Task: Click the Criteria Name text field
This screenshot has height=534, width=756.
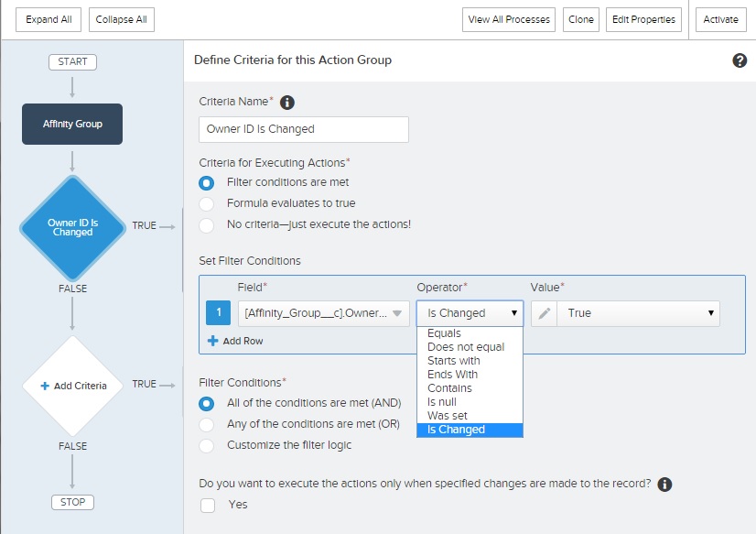Action: click(303, 129)
